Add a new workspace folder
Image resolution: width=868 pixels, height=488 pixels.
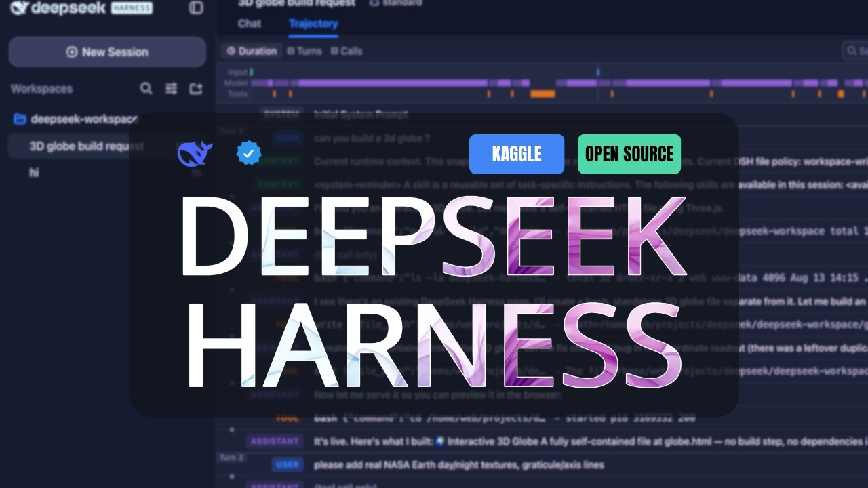click(x=196, y=89)
